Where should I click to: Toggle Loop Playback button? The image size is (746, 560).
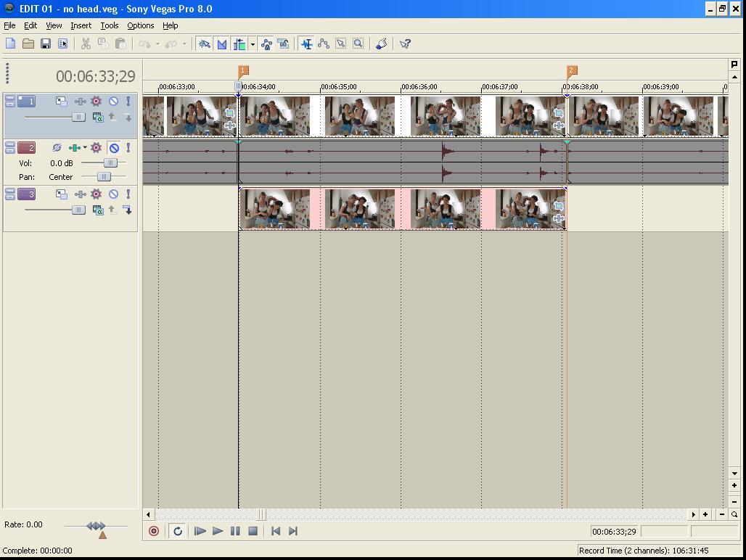click(178, 531)
